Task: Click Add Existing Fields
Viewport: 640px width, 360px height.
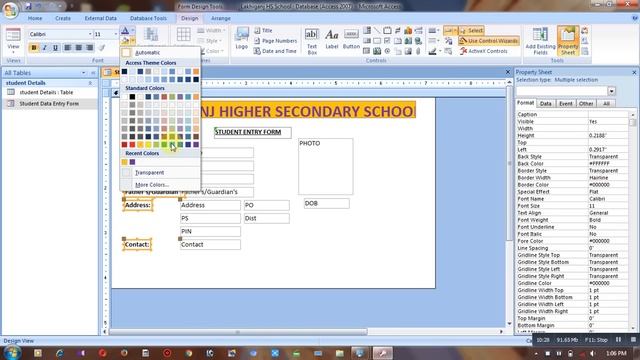Action: (x=540, y=41)
